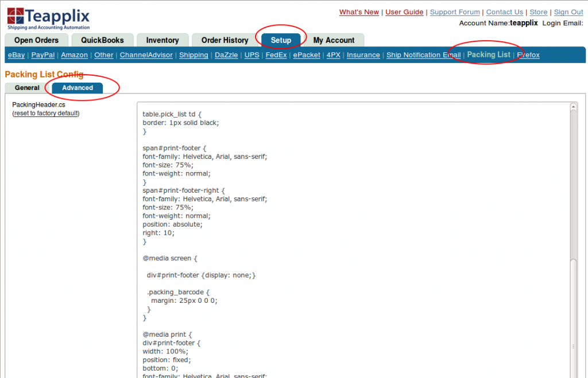Open the Inventory tab
588x378 pixels.
point(163,40)
